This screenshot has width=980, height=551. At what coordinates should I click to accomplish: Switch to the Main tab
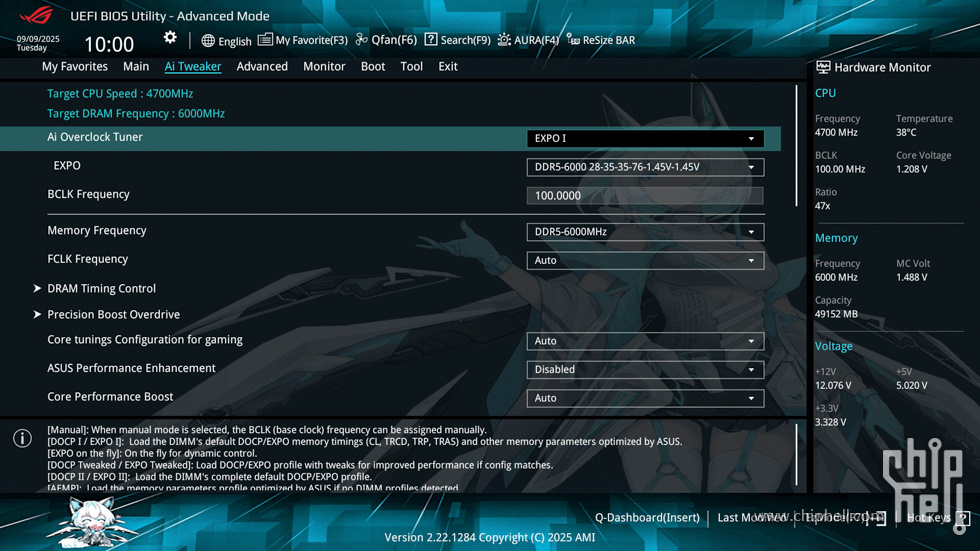tap(136, 66)
